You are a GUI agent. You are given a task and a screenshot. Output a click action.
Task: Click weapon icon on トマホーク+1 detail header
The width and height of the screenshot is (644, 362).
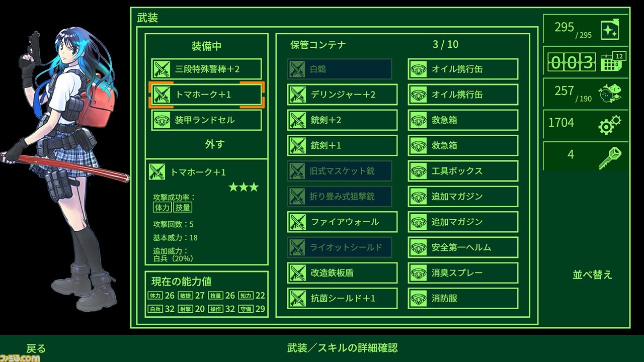pos(157,172)
